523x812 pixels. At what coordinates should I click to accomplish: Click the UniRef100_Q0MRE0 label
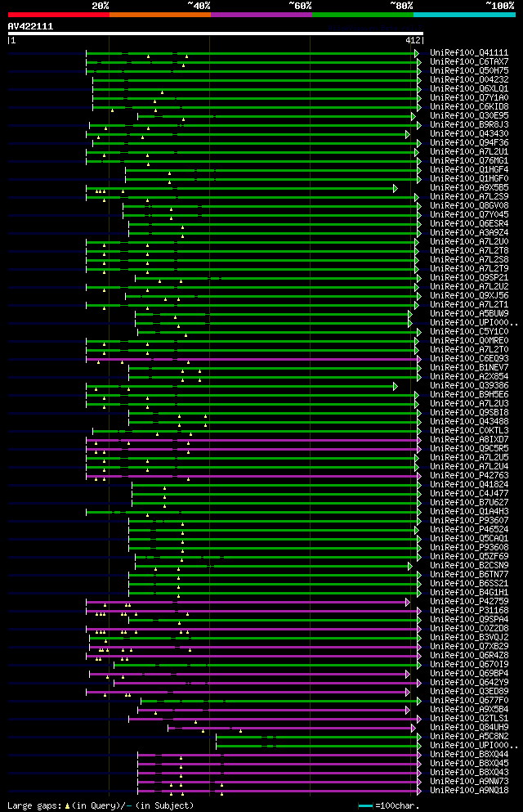[469, 341]
